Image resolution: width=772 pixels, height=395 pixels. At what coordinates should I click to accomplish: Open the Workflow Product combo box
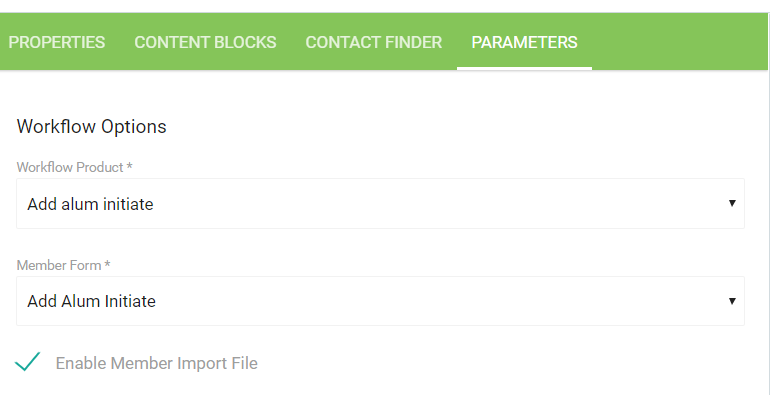[x=380, y=203]
